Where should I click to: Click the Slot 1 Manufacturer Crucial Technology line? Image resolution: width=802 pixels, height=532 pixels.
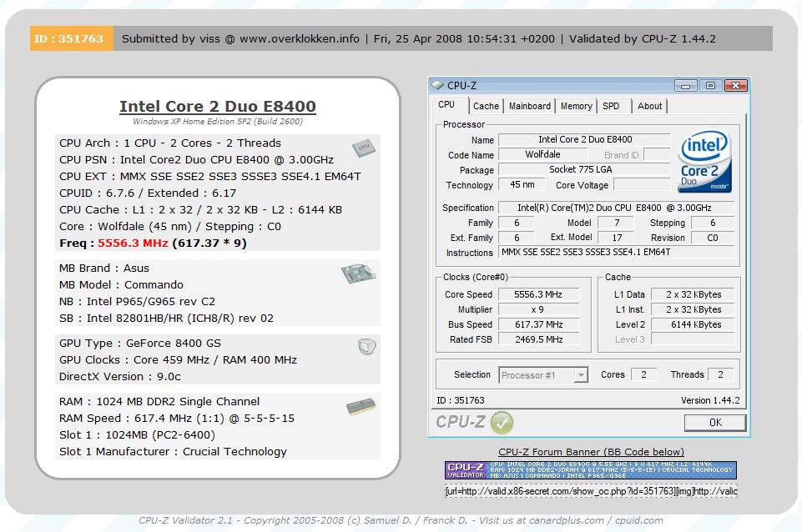(x=173, y=452)
